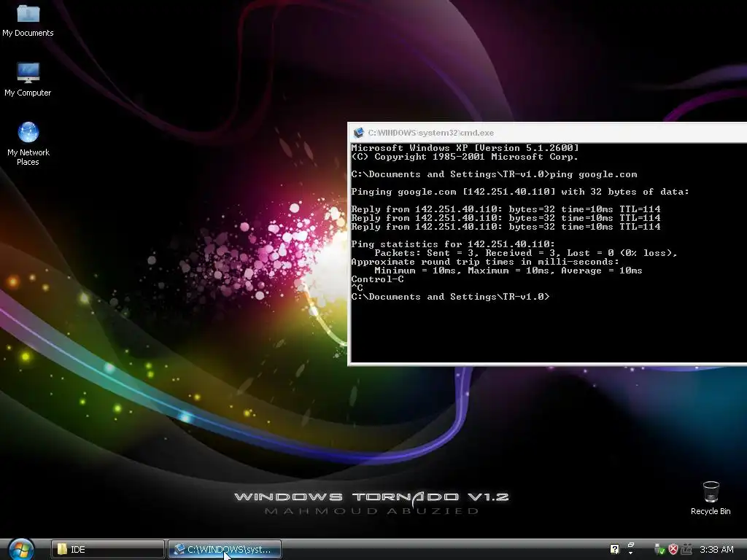Click the 3:38 AM taskbar clock
Image resolution: width=747 pixels, height=560 pixels.
716,550
